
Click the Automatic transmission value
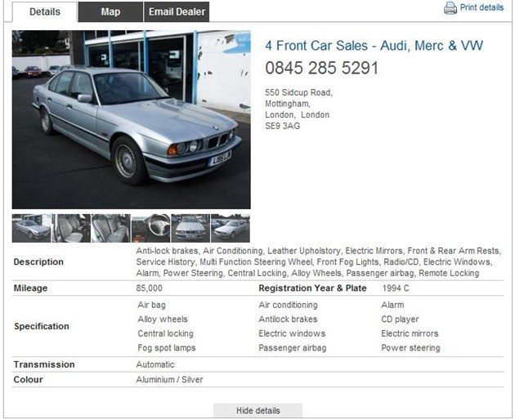pos(155,364)
